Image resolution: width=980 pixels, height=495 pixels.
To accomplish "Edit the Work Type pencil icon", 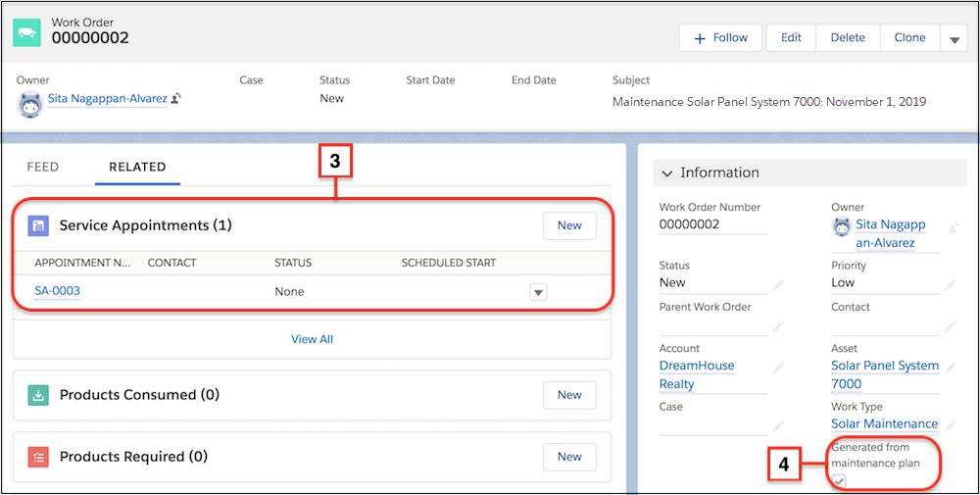I will coord(950,425).
